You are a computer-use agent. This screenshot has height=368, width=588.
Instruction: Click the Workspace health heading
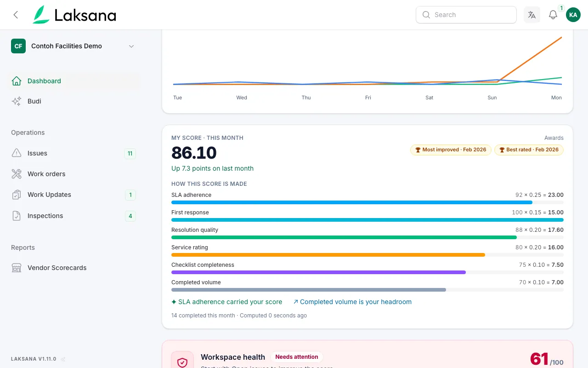(233, 357)
